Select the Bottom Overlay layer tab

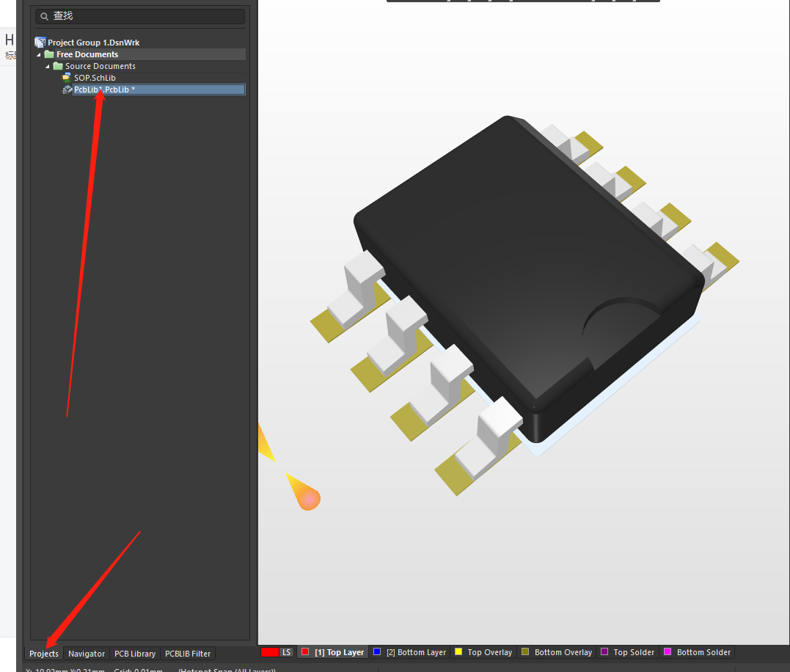(x=557, y=652)
